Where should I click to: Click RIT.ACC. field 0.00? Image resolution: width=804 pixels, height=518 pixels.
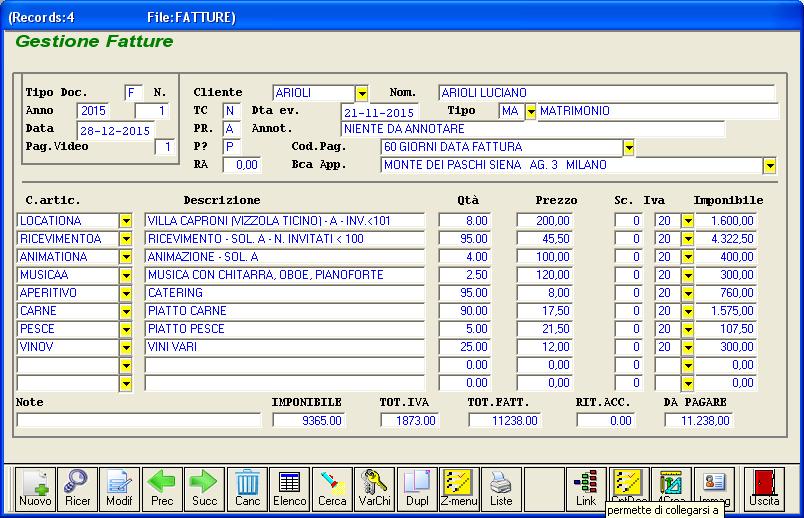click(606, 421)
